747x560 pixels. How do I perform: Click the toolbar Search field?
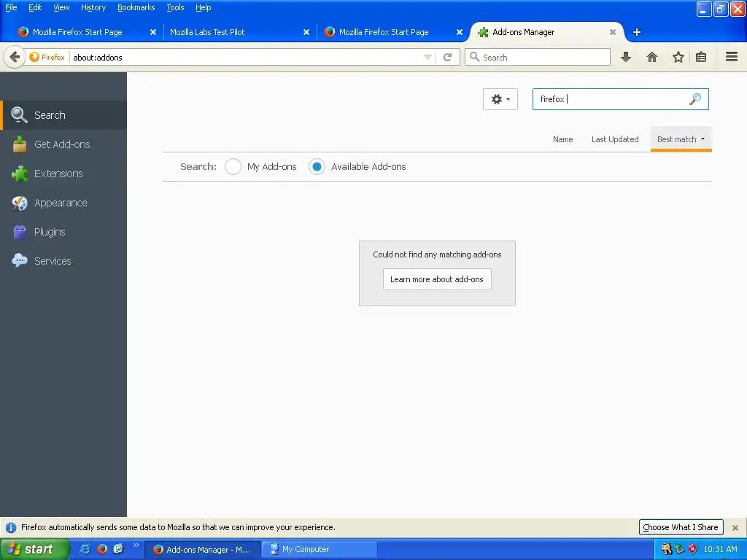[538, 57]
